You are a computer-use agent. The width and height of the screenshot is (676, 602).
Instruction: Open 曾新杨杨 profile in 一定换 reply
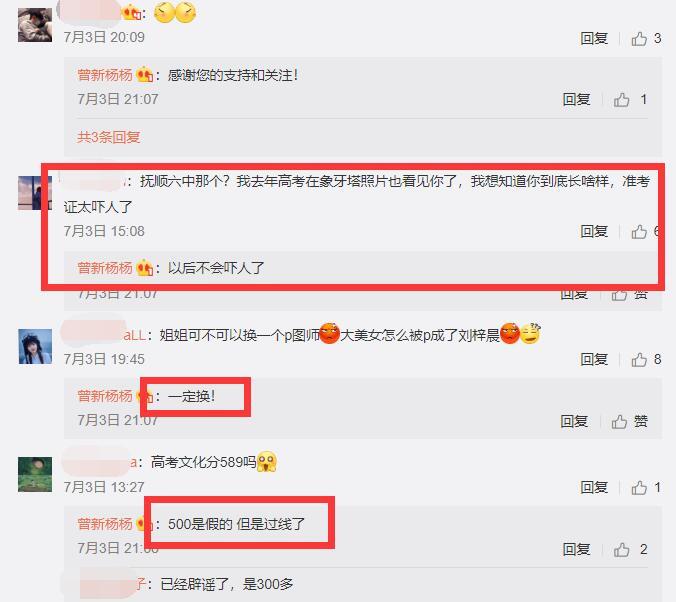coord(105,396)
